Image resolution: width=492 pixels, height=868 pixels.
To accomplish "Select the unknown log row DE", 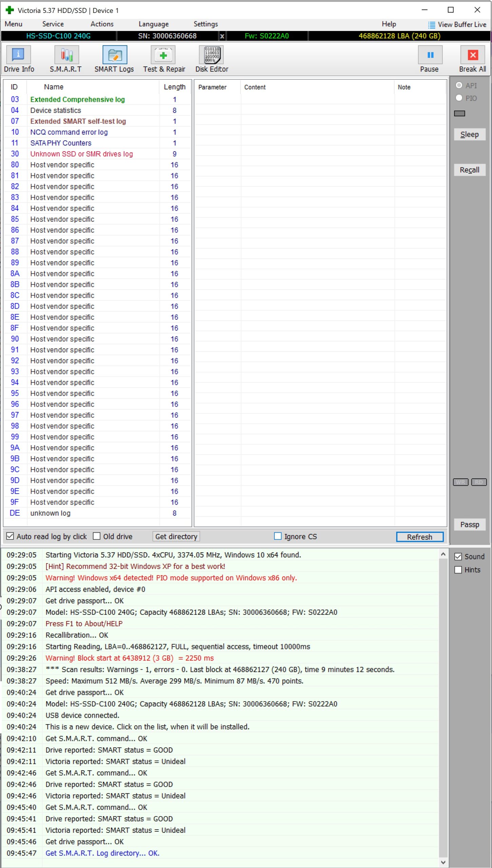I will click(97, 513).
